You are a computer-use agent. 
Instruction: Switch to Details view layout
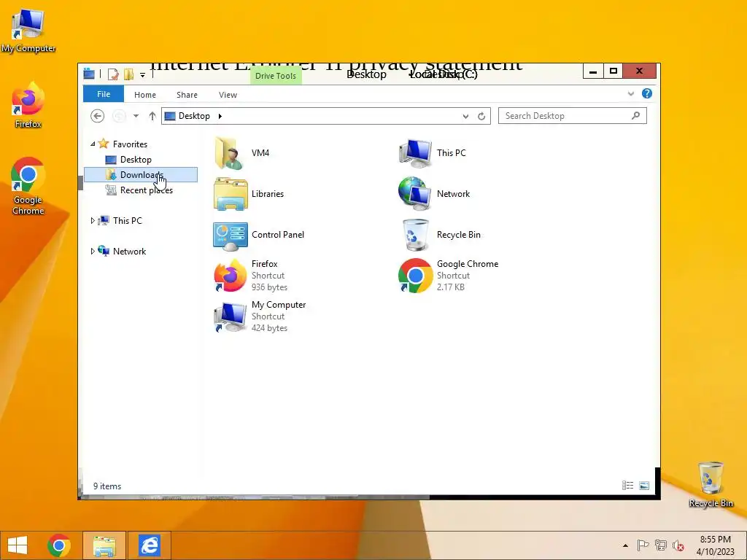(627, 485)
